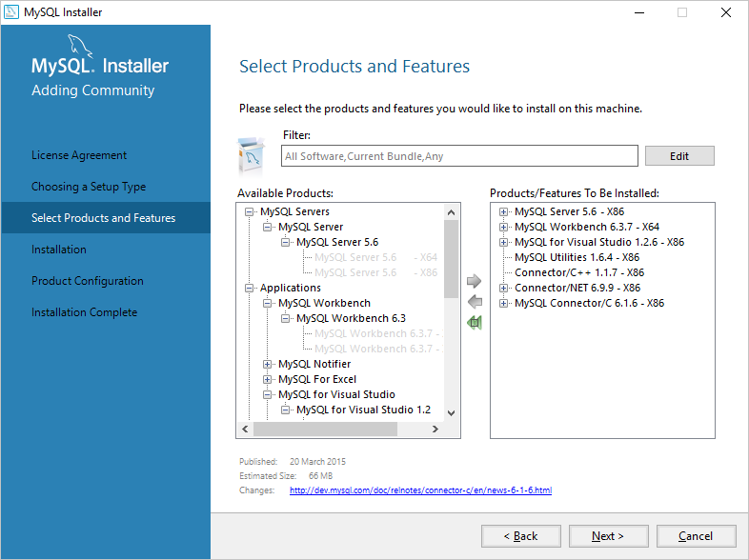Expand MySQL Connector/C 6.1.6 - X86 features

click(503, 303)
